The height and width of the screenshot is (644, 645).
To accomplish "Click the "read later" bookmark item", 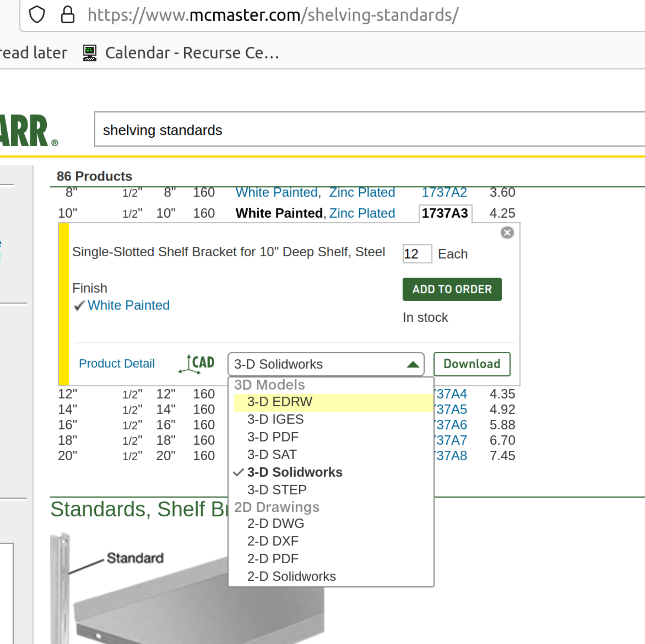I will tap(33, 53).
